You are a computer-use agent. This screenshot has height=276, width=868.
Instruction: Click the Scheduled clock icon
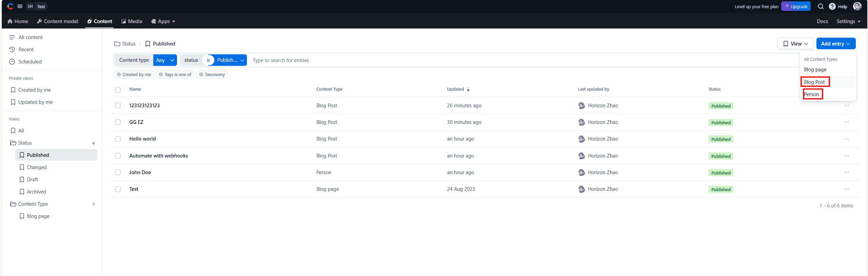click(12, 62)
